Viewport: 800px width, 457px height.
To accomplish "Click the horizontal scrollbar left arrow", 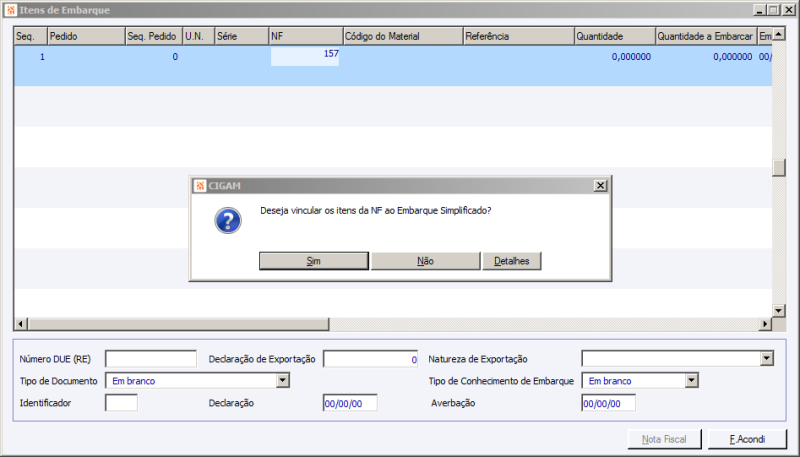I will pos(21,323).
